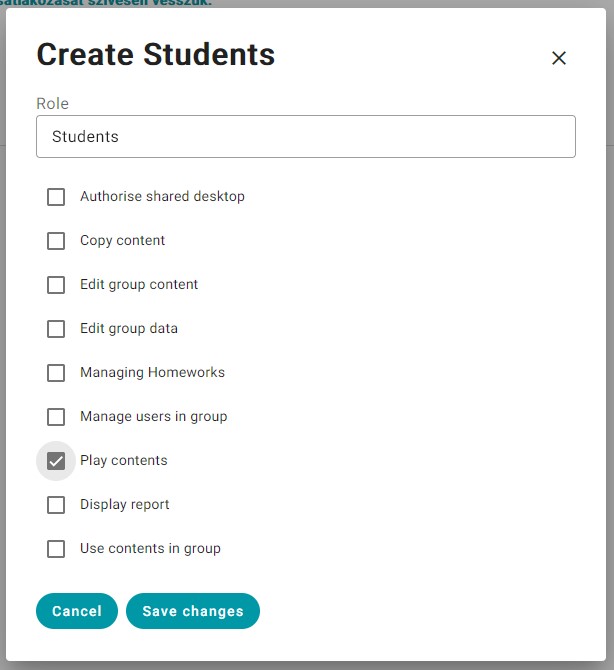Close the Create Students dialog with X
This screenshot has height=670, width=614.
559,58
